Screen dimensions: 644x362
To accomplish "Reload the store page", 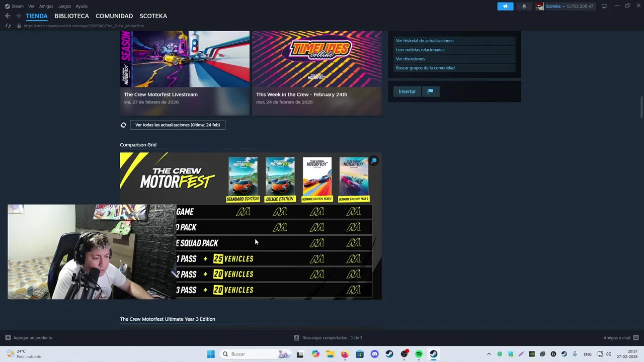I will coord(8,26).
